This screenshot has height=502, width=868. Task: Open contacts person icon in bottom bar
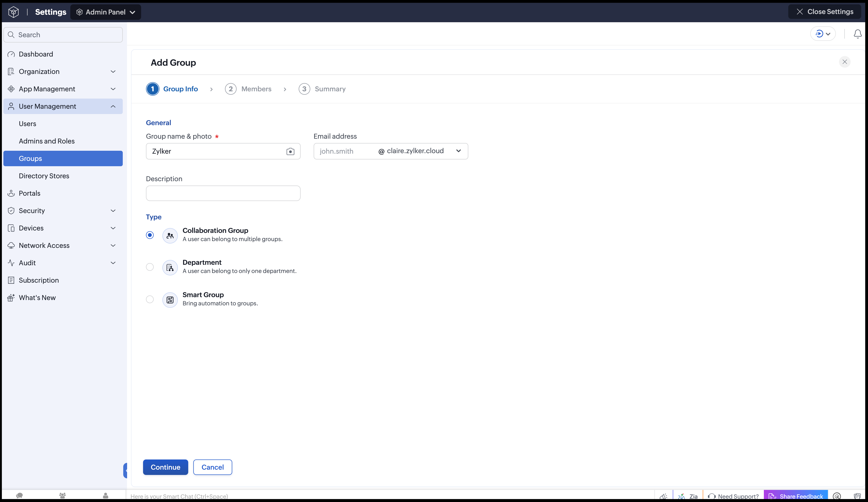(x=105, y=495)
